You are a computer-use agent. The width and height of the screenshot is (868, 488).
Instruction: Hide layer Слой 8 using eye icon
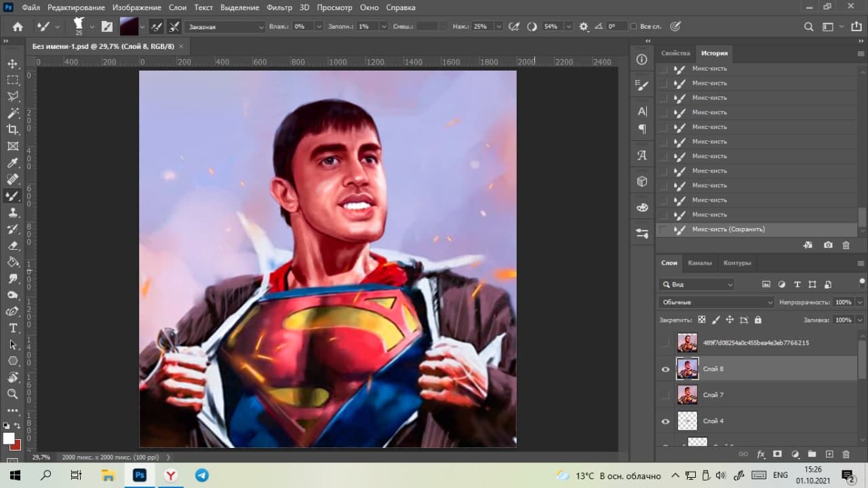coord(665,369)
